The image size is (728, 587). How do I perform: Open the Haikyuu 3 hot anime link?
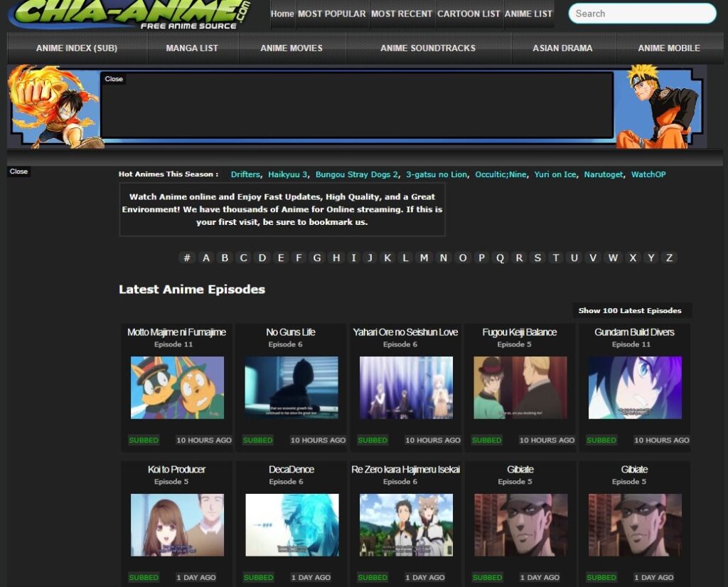click(288, 174)
